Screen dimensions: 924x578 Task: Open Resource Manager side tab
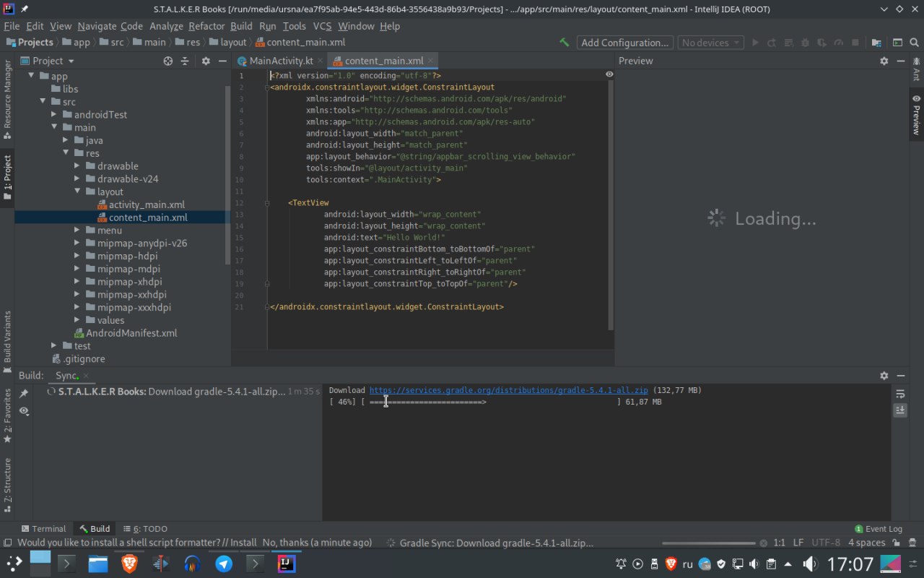point(7,100)
